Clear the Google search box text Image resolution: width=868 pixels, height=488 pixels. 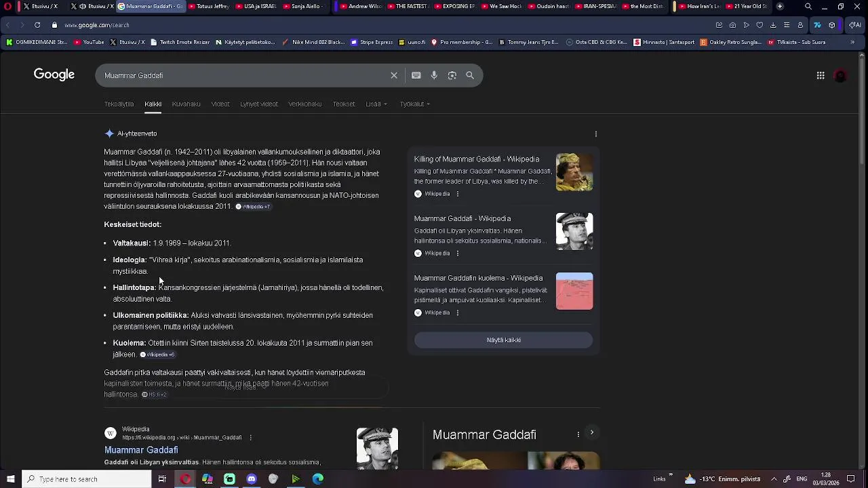[394, 75]
